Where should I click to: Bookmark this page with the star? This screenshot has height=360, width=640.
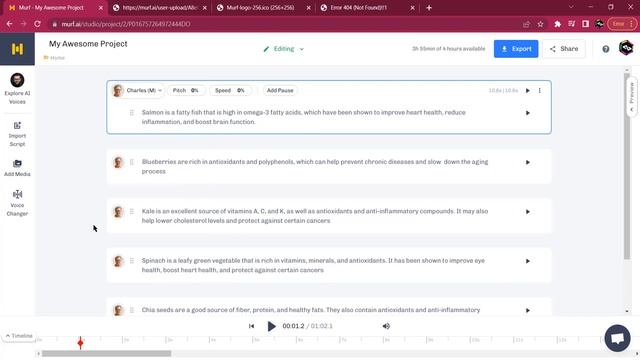[540, 24]
